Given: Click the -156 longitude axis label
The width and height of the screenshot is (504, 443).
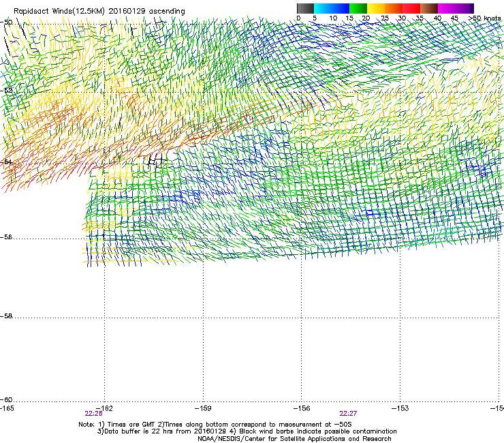Looking at the screenshot, I should click(302, 408).
